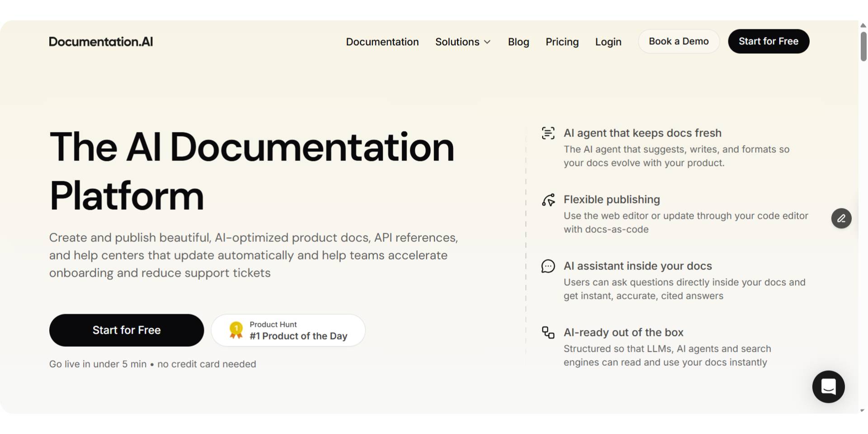Image resolution: width=868 pixels, height=434 pixels.
Task: Open the Book a Demo page
Action: point(678,41)
